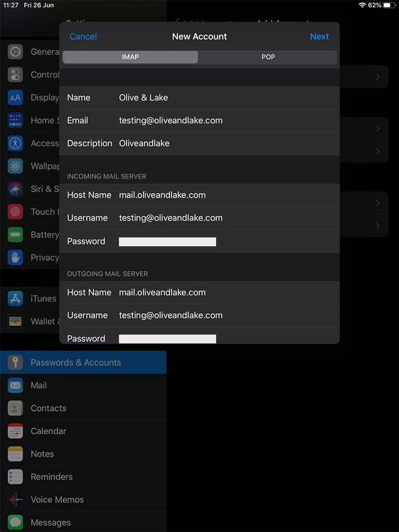Open the Passwords & Accounts row
Screen dimensions: 399x532
[x=83, y=362]
